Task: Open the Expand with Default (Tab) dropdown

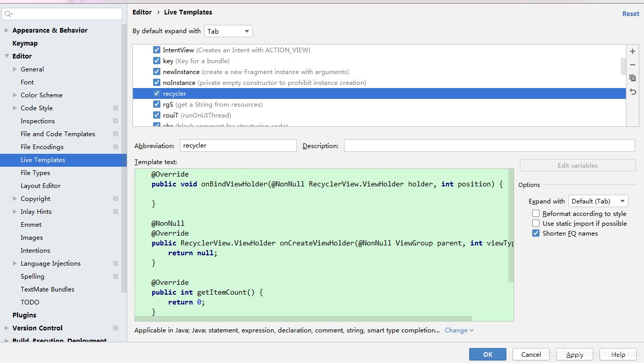Action: tap(598, 201)
